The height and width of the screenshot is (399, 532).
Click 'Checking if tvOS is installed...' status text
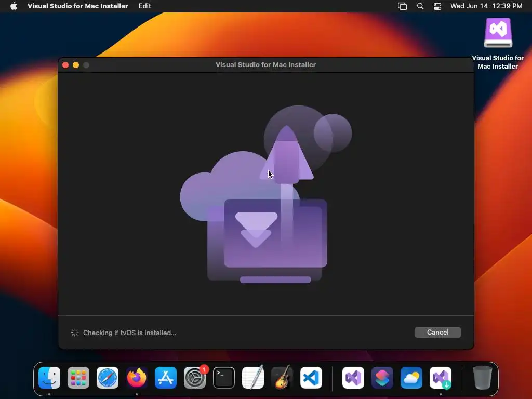tap(129, 333)
